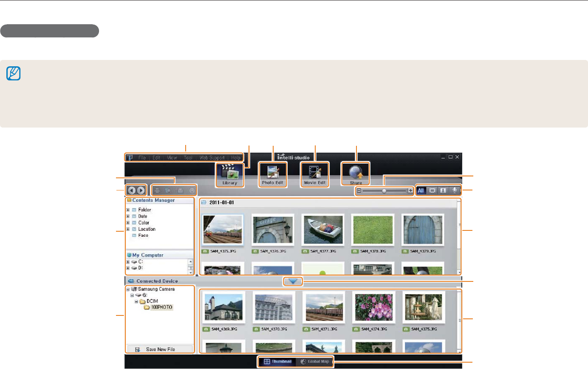Filter to show only voice files

coord(455,190)
